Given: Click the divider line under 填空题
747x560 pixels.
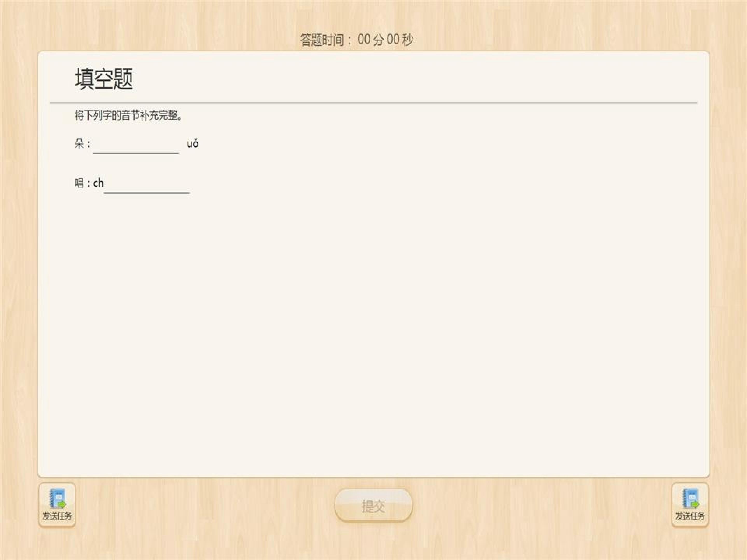Looking at the screenshot, I should tap(373, 103).
